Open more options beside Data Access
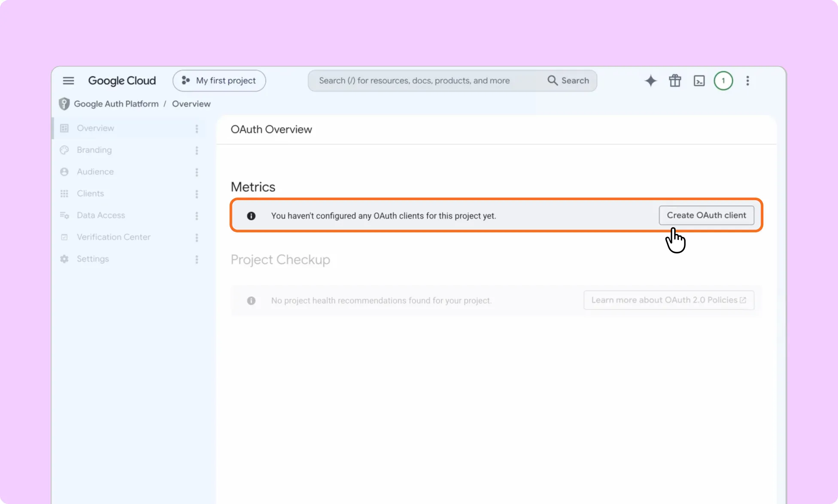 (197, 216)
